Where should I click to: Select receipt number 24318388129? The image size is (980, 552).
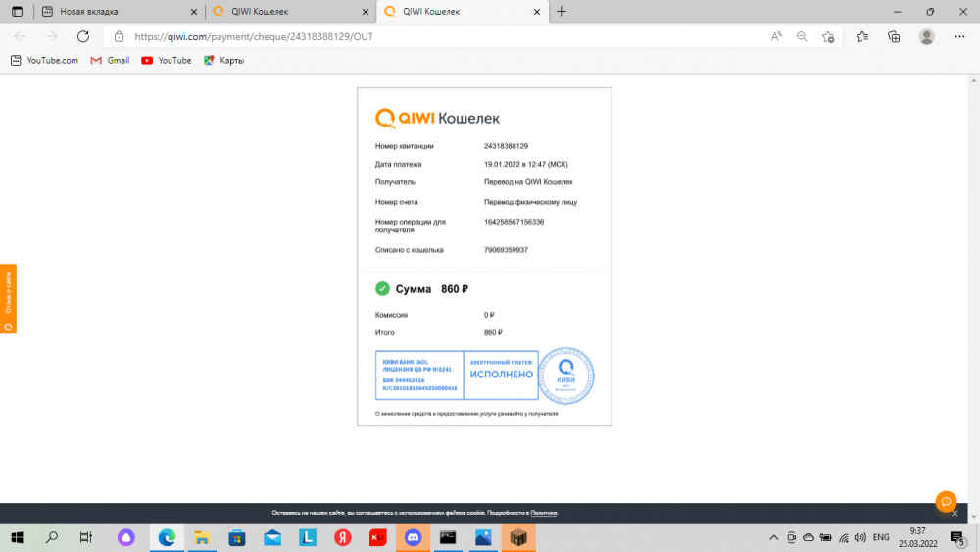(507, 146)
